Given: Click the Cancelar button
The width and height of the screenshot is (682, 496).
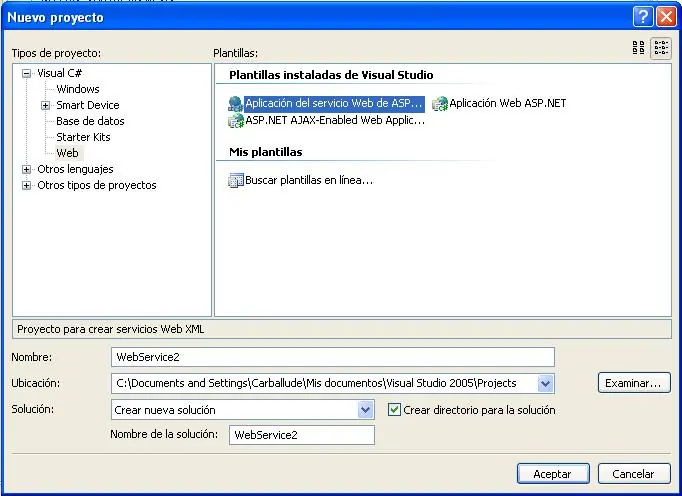Looking at the screenshot, I should click(x=634, y=473).
